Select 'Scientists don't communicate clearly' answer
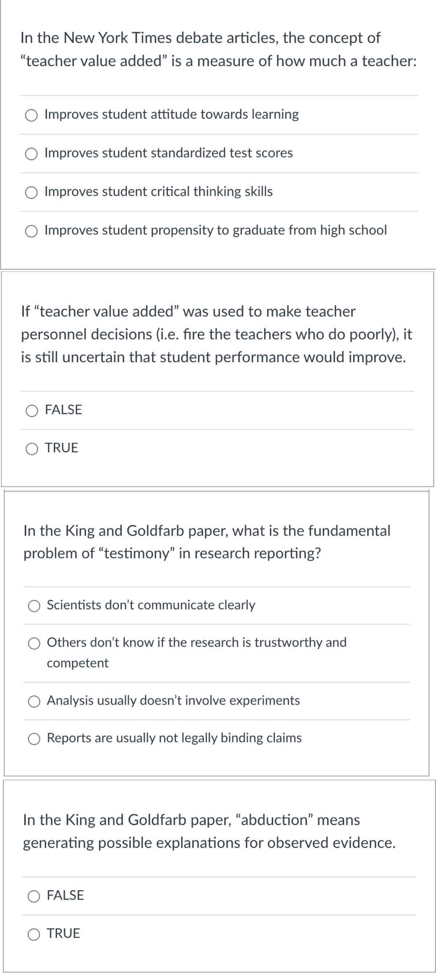This screenshot has width=436, height=980. [34, 606]
